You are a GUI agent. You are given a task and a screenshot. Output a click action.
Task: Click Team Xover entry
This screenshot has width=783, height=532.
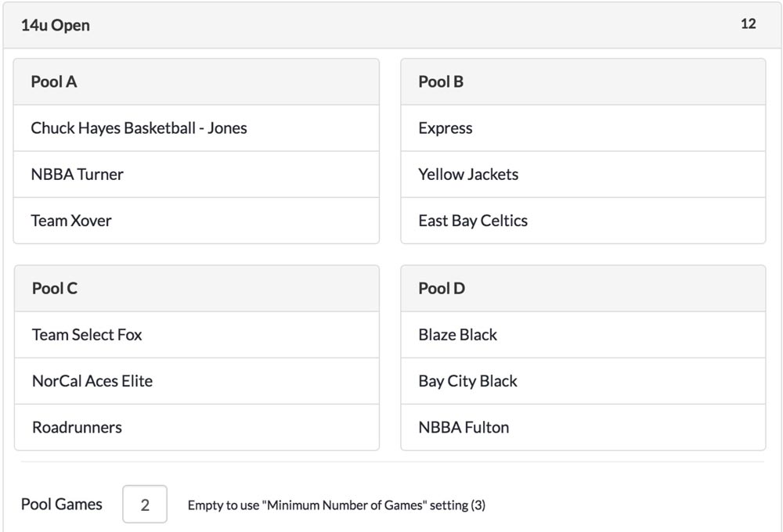click(x=71, y=221)
